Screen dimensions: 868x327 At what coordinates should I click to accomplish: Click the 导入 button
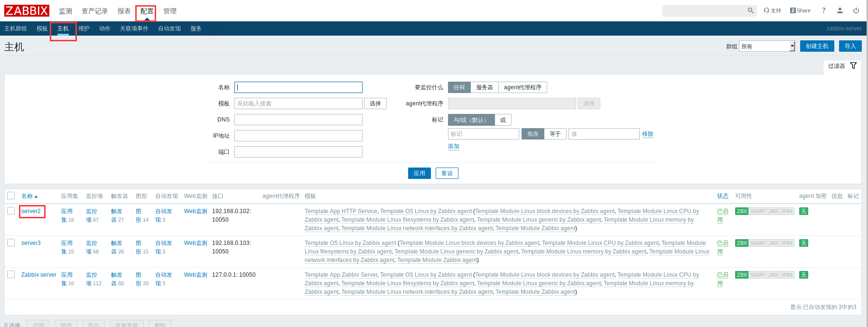point(850,46)
